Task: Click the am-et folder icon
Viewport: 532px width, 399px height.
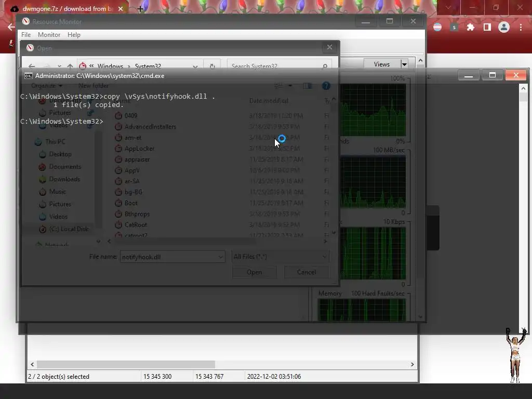Action: (x=118, y=137)
